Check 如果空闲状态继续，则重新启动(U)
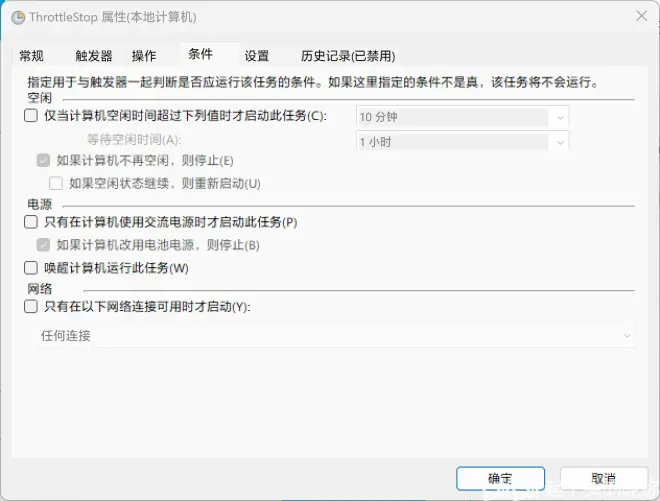660x501 pixels. (56, 183)
